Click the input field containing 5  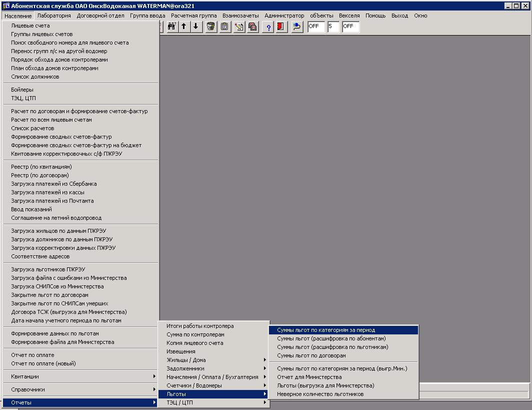tap(333, 27)
